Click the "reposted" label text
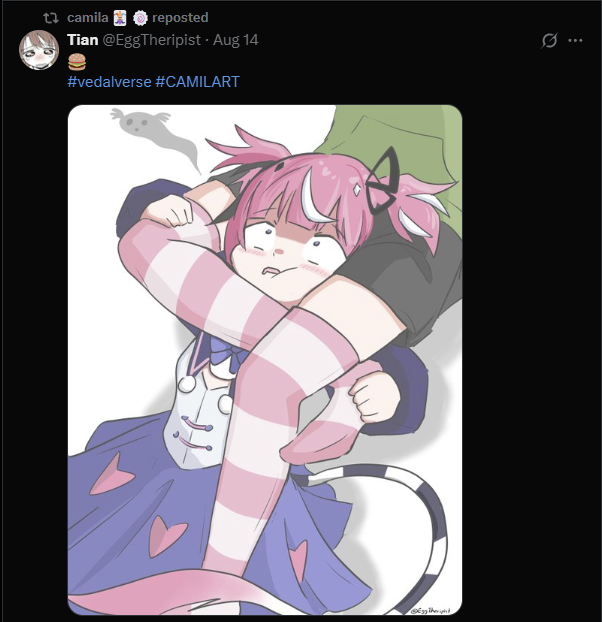Screen dimensions: 602x622 (x=180, y=17)
